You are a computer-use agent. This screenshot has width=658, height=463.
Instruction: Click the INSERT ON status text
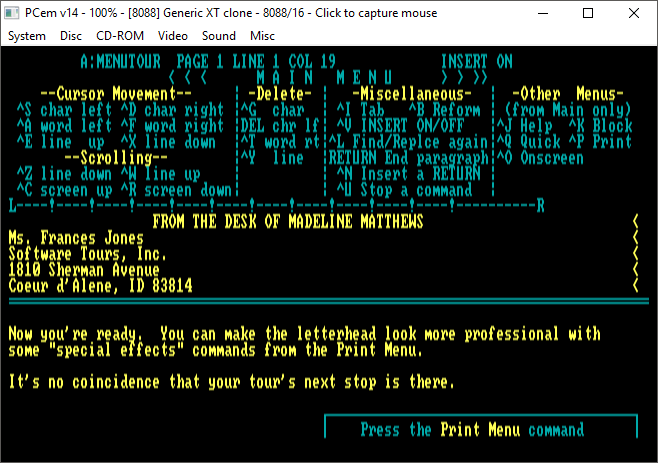[476, 62]
